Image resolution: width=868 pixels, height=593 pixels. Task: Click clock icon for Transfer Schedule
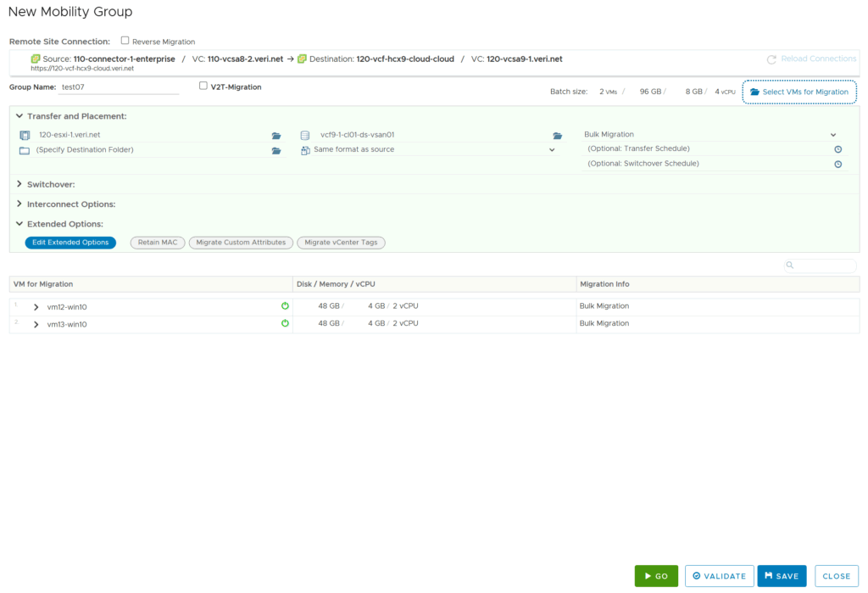point(837,149)
